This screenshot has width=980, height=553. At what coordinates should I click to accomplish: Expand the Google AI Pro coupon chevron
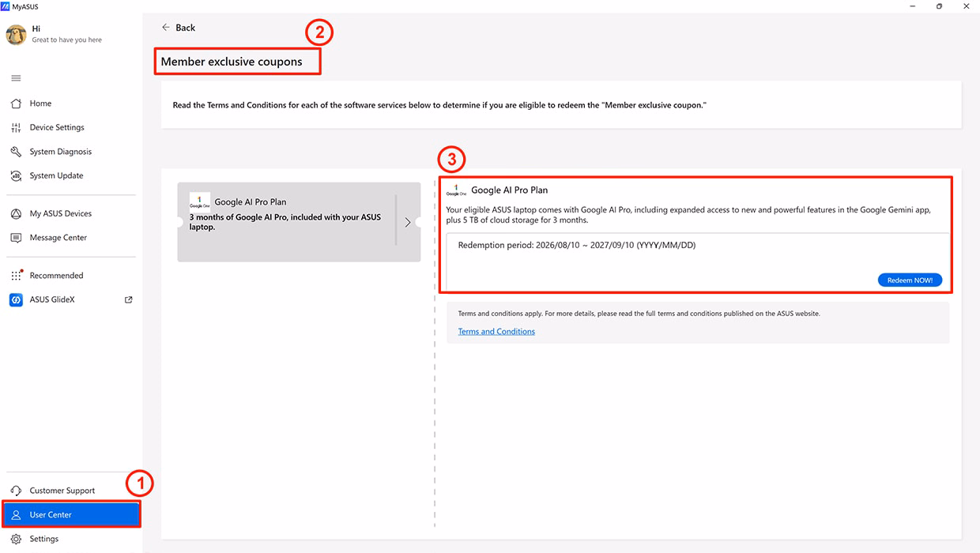408,223
